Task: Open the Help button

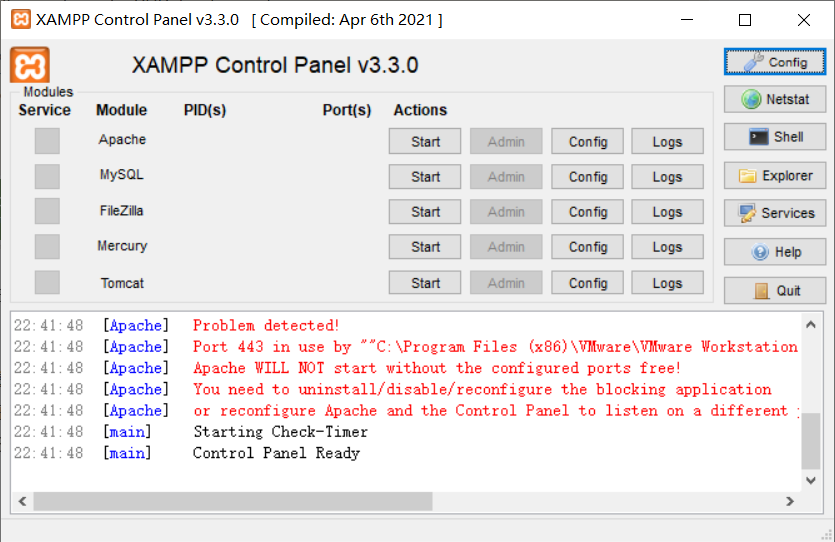Action: click(775, 252)
